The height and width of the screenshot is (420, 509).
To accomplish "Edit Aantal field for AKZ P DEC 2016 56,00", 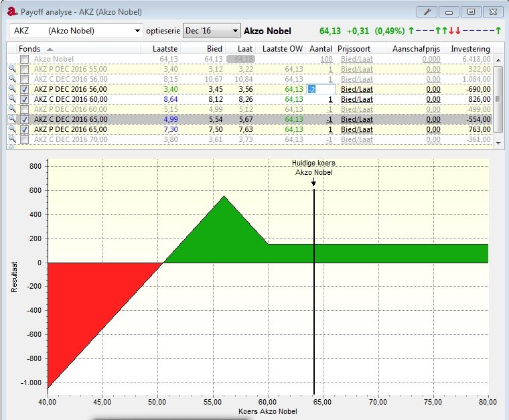I will tap(321, 89).
